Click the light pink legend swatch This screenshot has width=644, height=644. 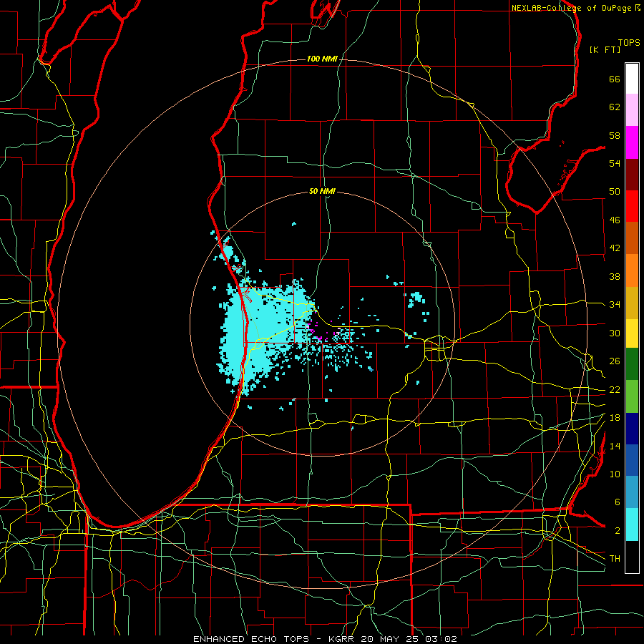click(632, 110)
